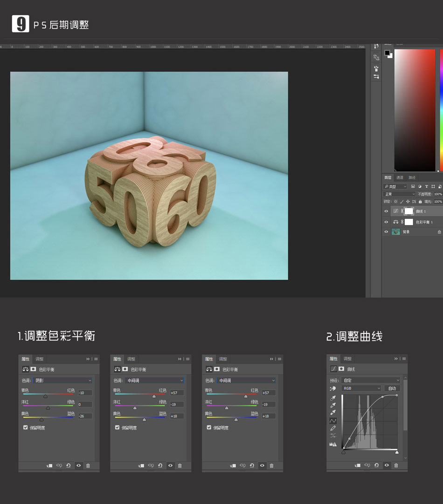Select the 色彩平衡 1 layer name
Image resolution: width=443 pixels, height=504 pixels.
coord(424,222)
